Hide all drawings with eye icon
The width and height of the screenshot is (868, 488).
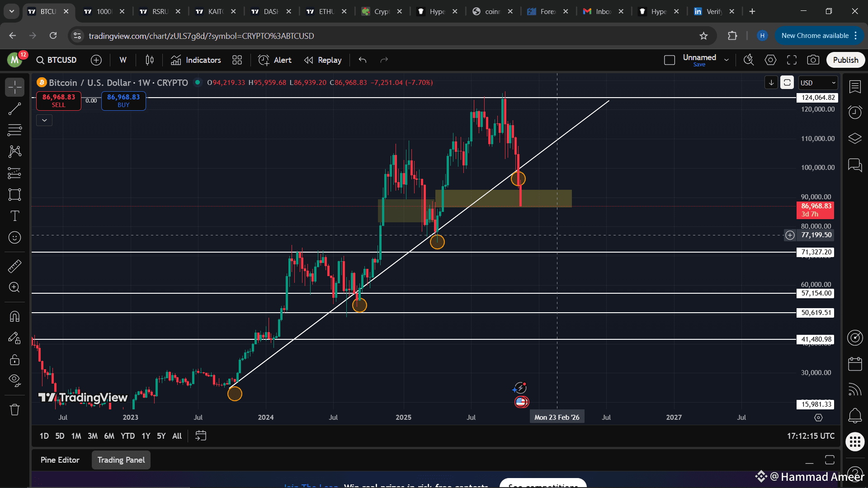point(14,380)
